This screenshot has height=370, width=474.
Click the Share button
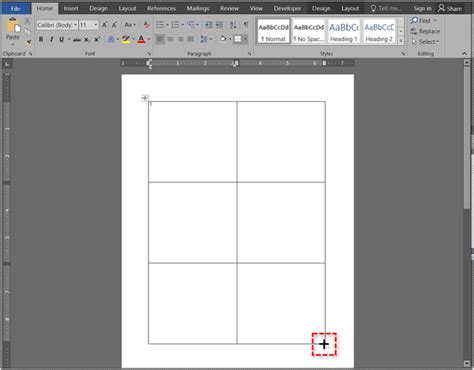click(450, 8)
